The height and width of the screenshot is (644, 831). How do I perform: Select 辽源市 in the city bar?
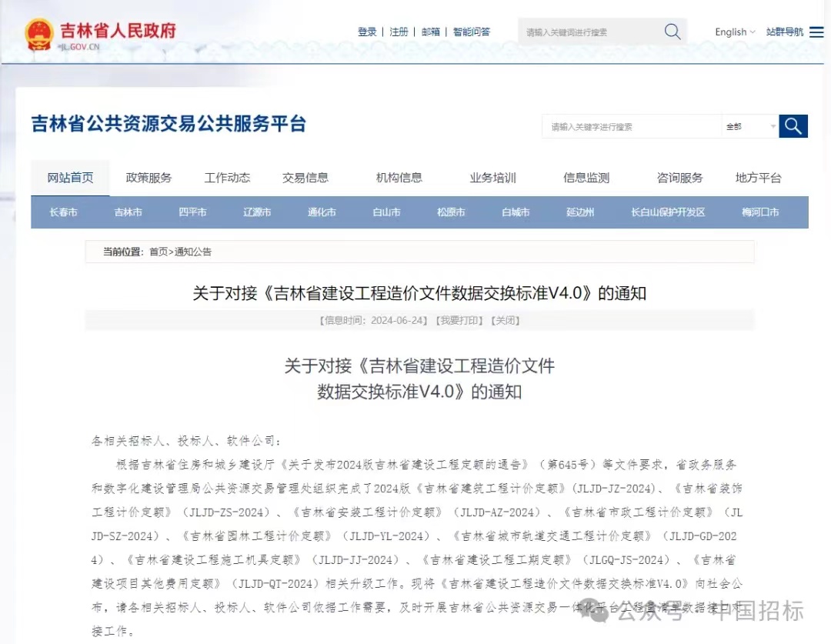pyautogui.click(x=257, y=212)
